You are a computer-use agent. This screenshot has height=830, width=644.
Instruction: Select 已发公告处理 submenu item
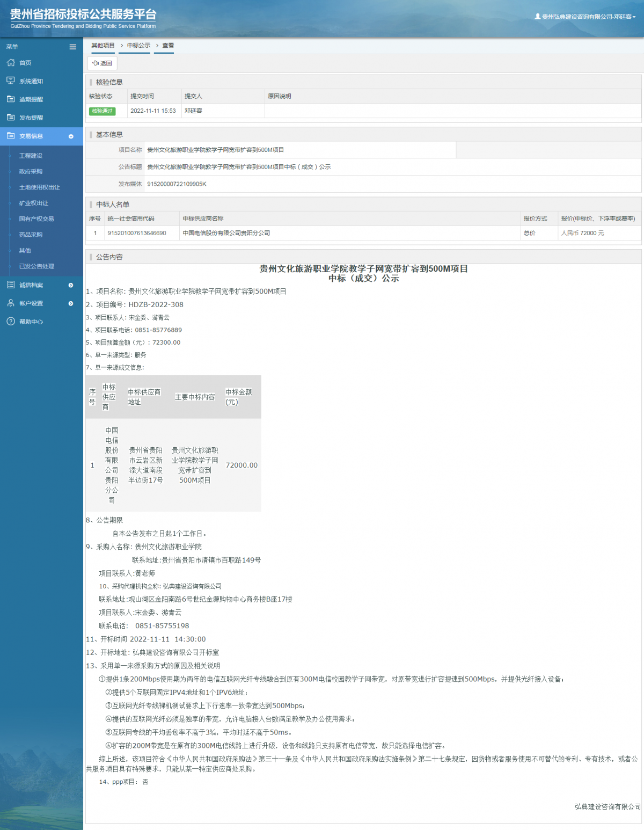coord(36,266)
